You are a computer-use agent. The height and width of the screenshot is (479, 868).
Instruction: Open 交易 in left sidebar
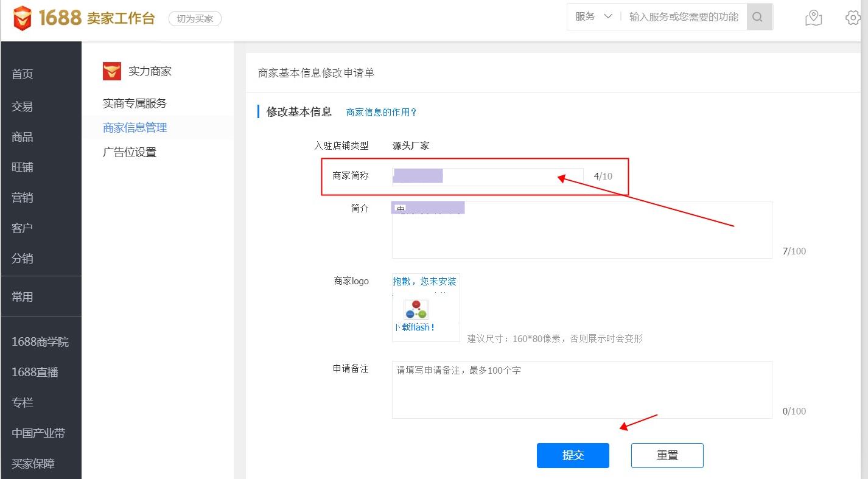click(23, 107)
